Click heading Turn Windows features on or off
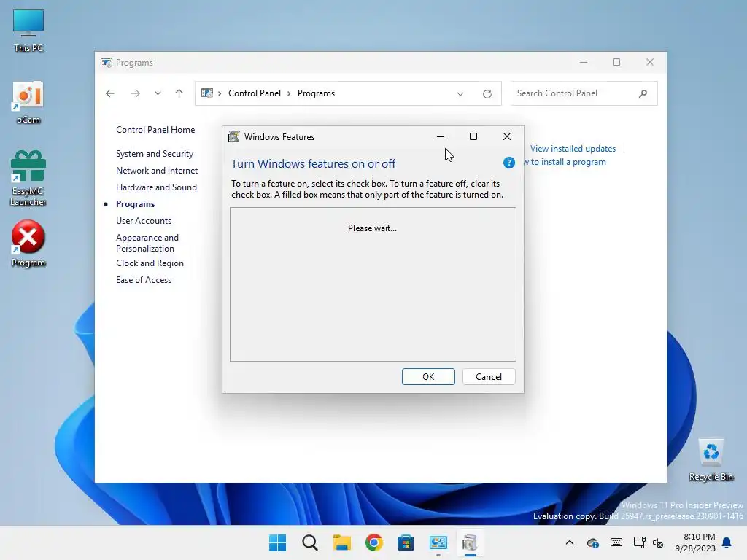Viewport: 747px width, 560px height. click(x=313, y=164)
